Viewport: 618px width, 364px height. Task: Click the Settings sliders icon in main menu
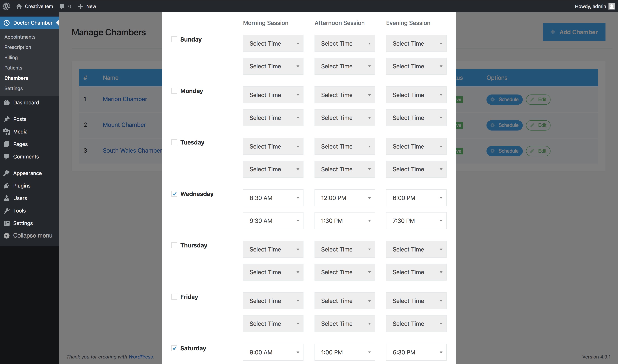(x=7, y=223)
